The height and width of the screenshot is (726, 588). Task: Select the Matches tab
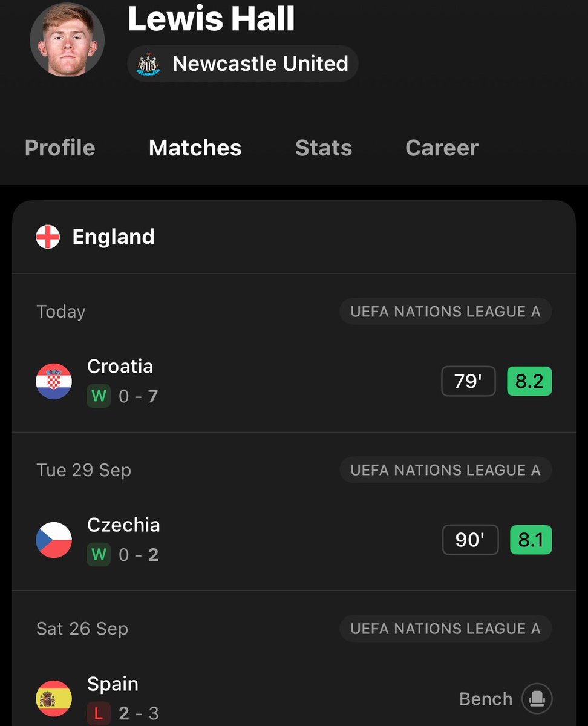pos(195,148)
